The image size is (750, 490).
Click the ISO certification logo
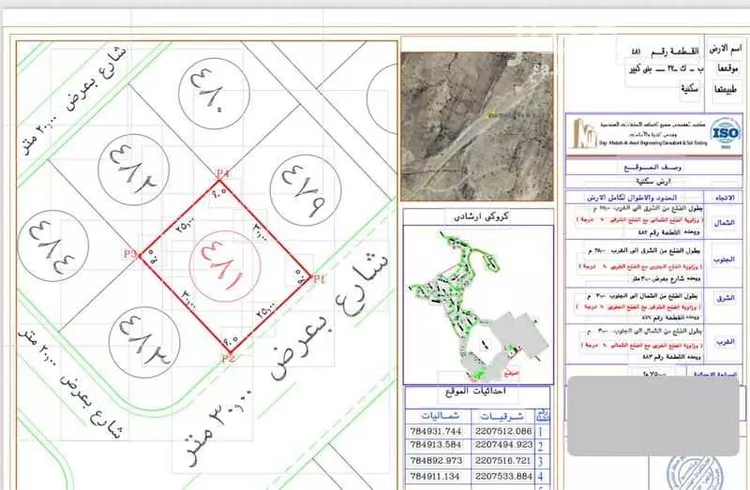pyautogui.click(x=725, y=133)
